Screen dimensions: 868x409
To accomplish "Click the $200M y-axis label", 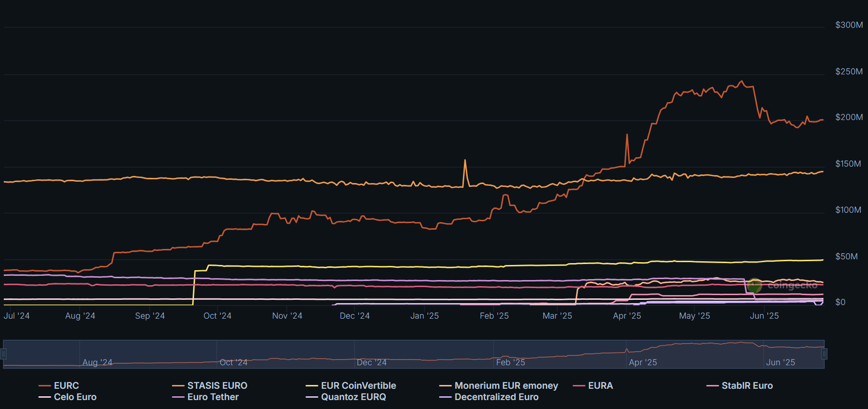I will [849, 117].
